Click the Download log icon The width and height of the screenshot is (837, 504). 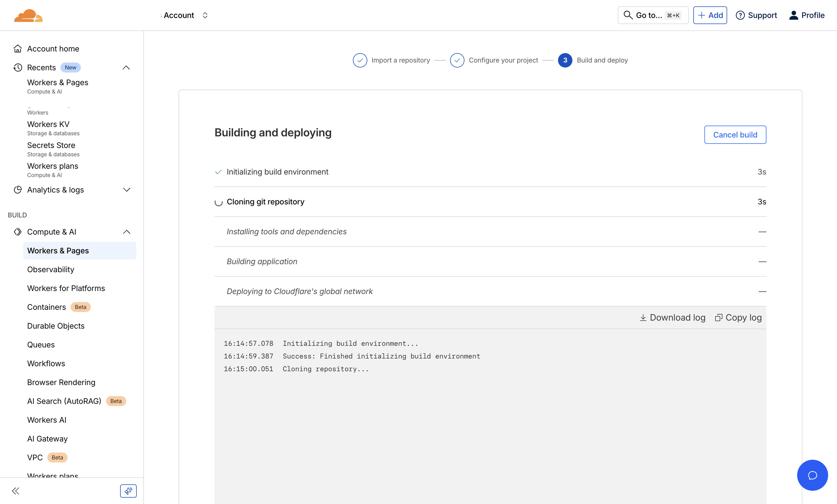[643, 318]
